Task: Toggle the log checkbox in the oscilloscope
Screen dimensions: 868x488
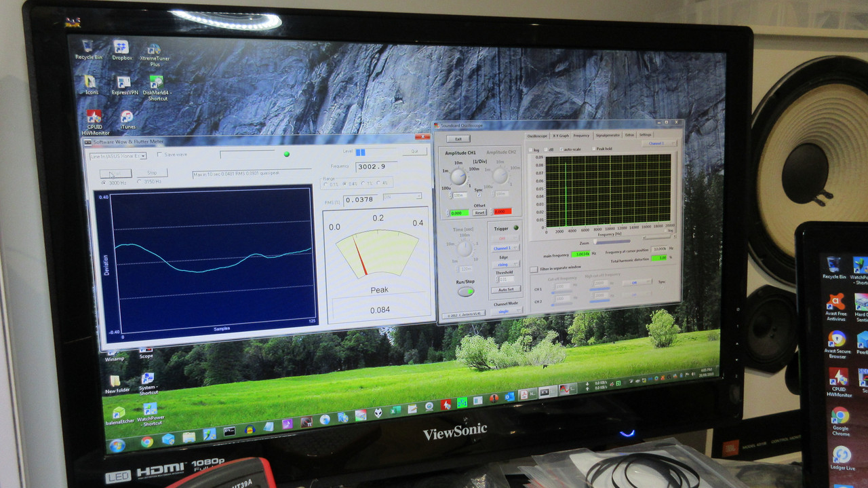Action: [x=531, y=150]
